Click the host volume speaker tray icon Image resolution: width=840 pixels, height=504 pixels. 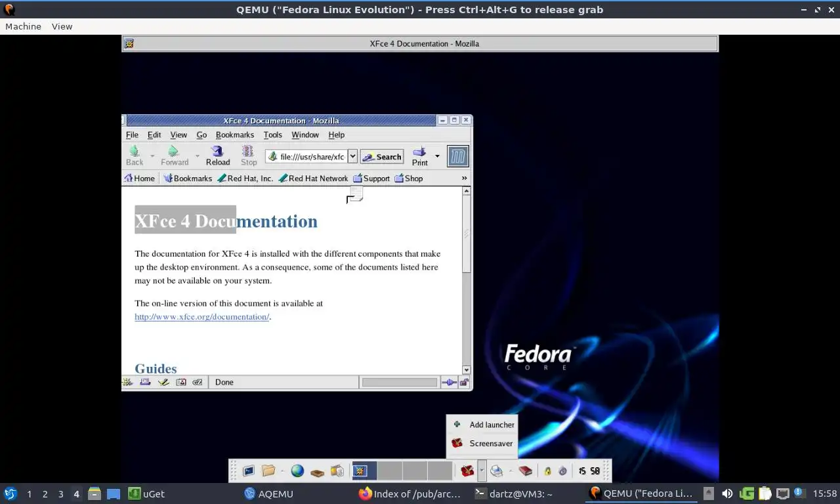[727, 493]
